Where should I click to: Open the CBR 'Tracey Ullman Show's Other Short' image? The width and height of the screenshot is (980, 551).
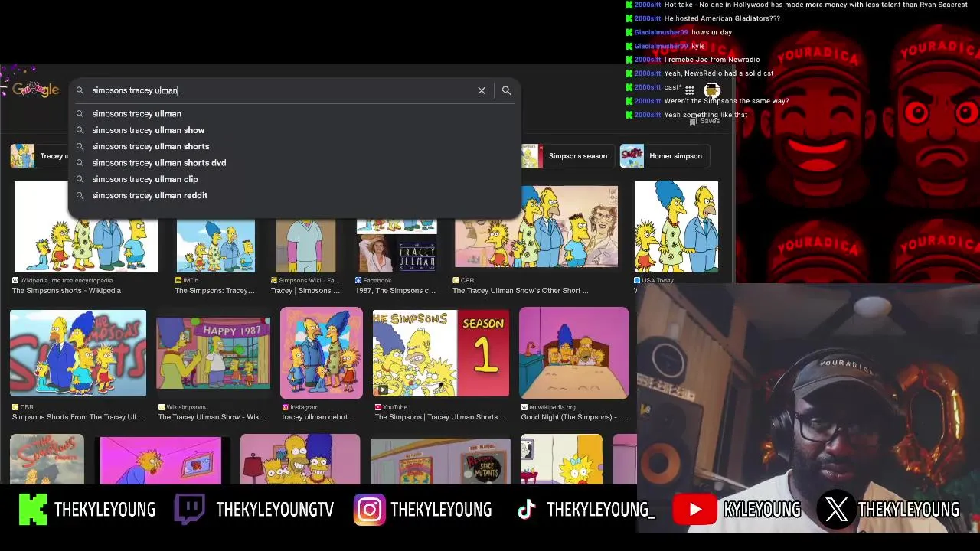click(536, 227)
